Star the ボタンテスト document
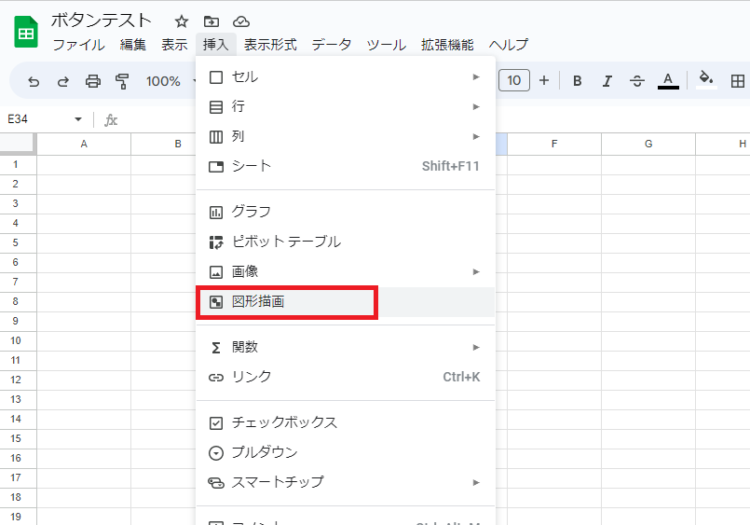This screenshot has width=750, height=525. 181,22
